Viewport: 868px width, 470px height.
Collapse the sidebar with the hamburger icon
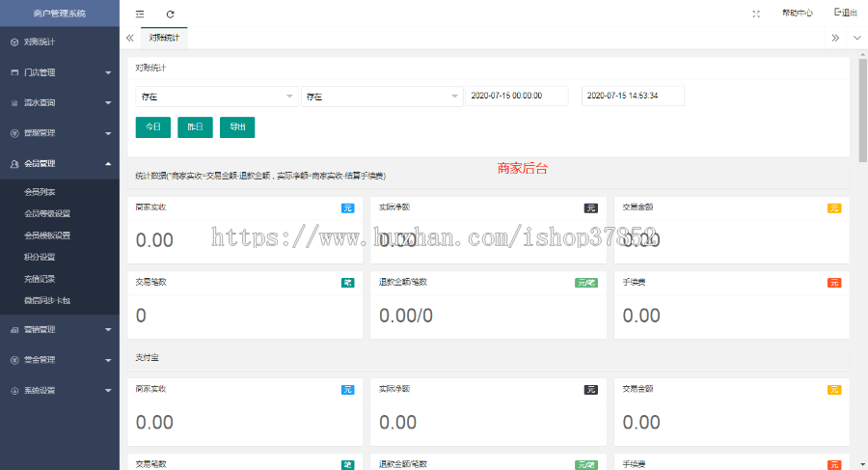(x=140, y=14)
